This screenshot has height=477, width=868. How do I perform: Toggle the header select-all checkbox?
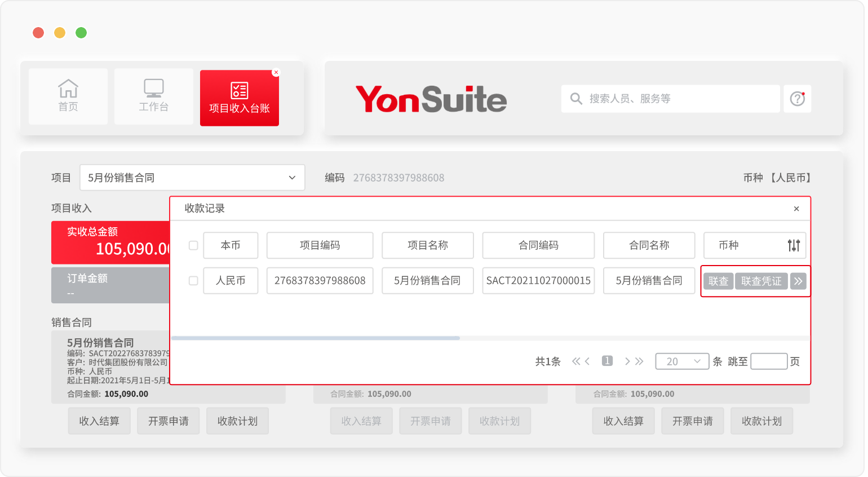(193, 245)
